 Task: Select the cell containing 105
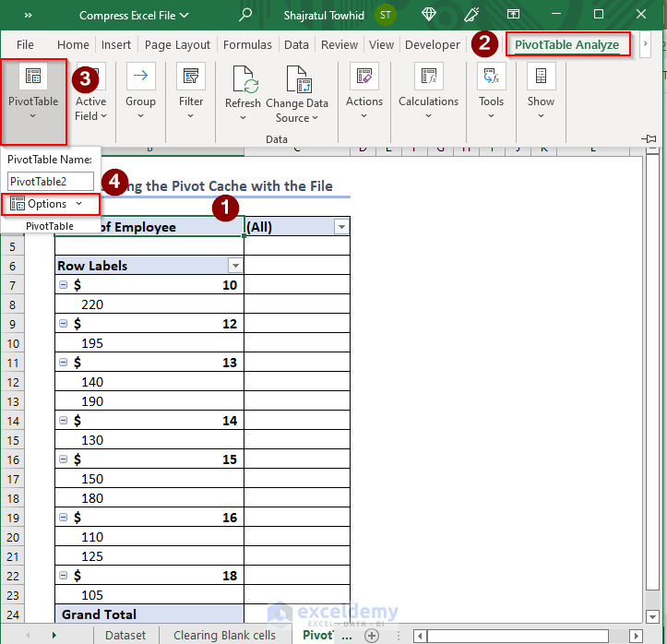[x=149, y=595]
